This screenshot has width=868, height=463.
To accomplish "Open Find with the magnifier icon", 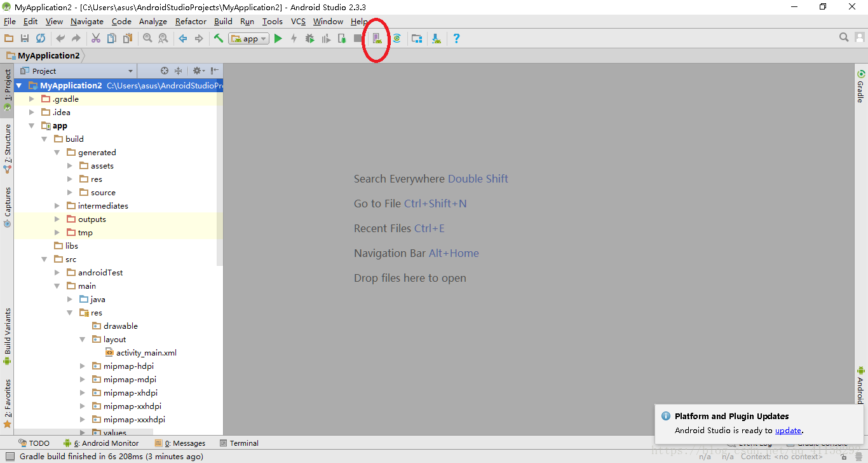I will [147, 38].
